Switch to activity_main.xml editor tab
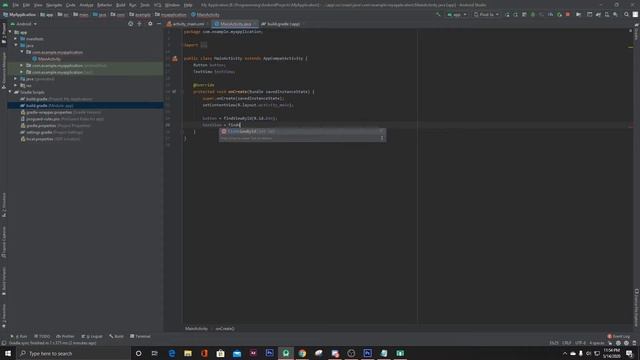640x360 pixels. click(186, 24)
